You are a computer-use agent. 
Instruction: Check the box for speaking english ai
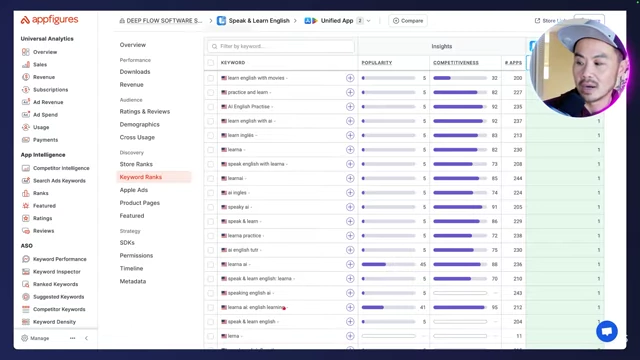pyautogui.click(x=211, y=293)
